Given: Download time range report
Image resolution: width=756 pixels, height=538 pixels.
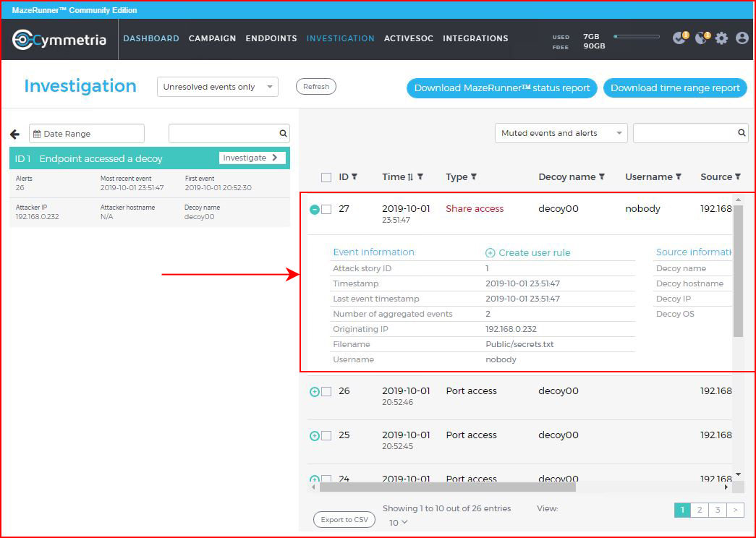Looking at the screenshot, I should 675,88.
